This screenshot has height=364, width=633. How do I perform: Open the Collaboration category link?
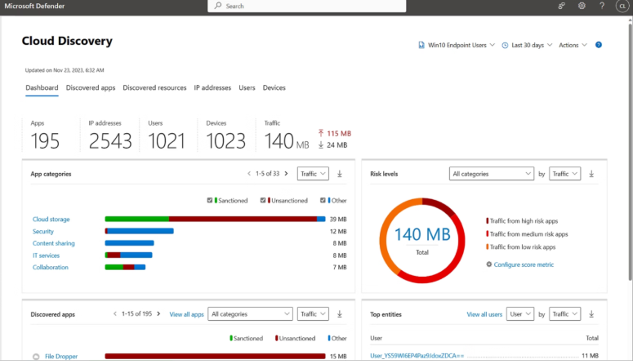[51, 267]
